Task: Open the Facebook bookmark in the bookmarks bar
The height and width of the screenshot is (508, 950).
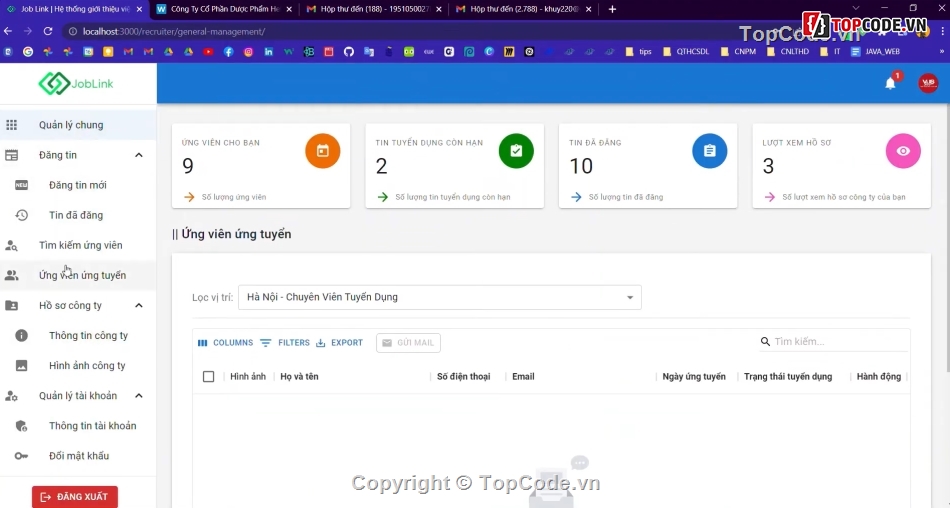Action: click(228, 52)
